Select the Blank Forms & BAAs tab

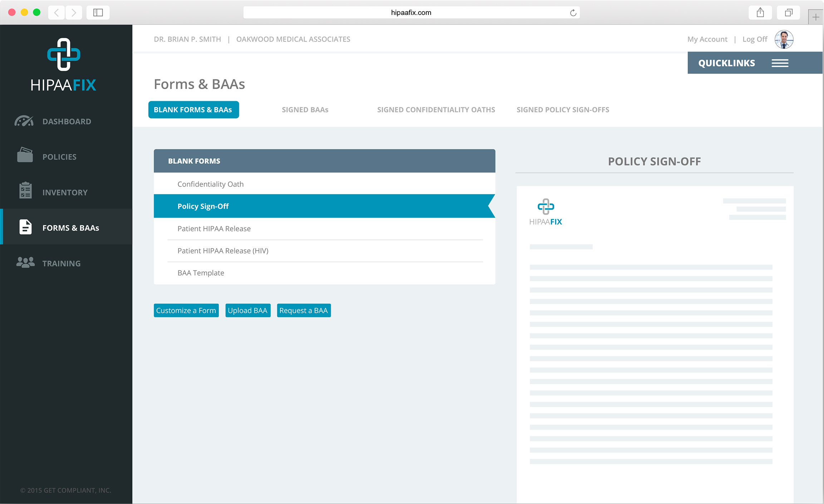tap(193, 110)
